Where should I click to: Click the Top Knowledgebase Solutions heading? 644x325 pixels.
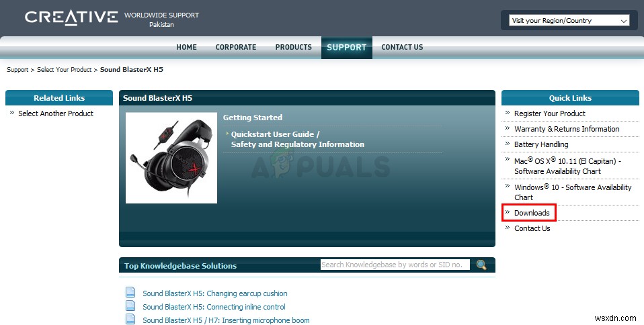coord(180,266)
